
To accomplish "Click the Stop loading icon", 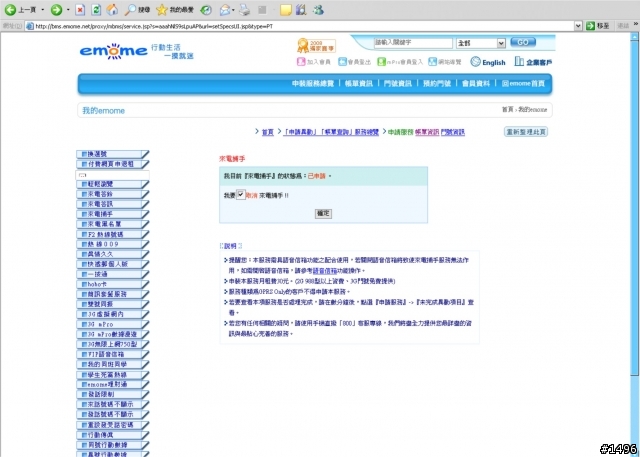I will click(80, 10).
